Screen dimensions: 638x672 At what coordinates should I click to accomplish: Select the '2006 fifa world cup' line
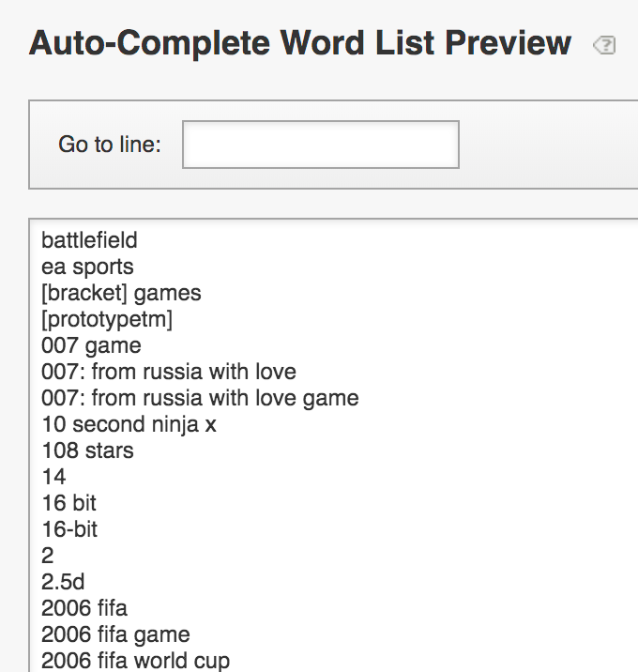click(x=135, y=660)
